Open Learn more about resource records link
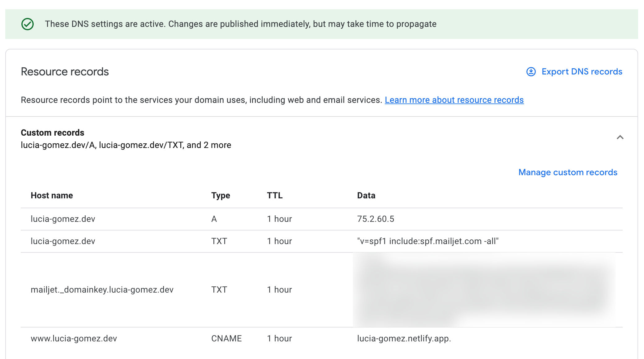 point(454,100)
